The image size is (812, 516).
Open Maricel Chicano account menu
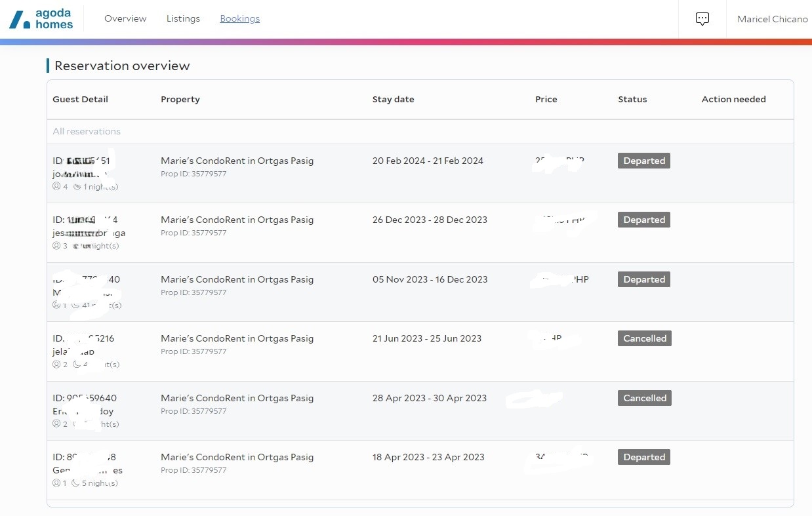[x=772, y=19]
